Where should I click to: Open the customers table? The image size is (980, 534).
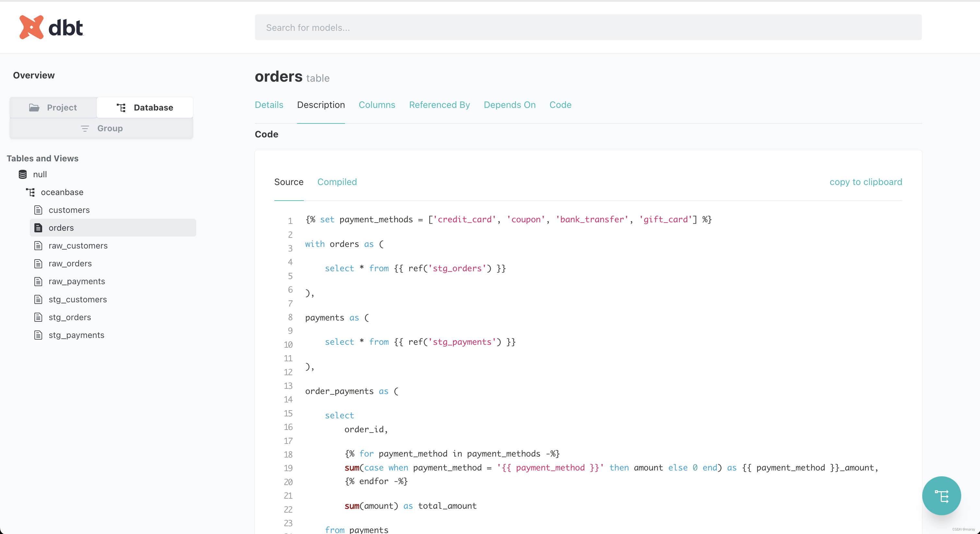(69, 210)
